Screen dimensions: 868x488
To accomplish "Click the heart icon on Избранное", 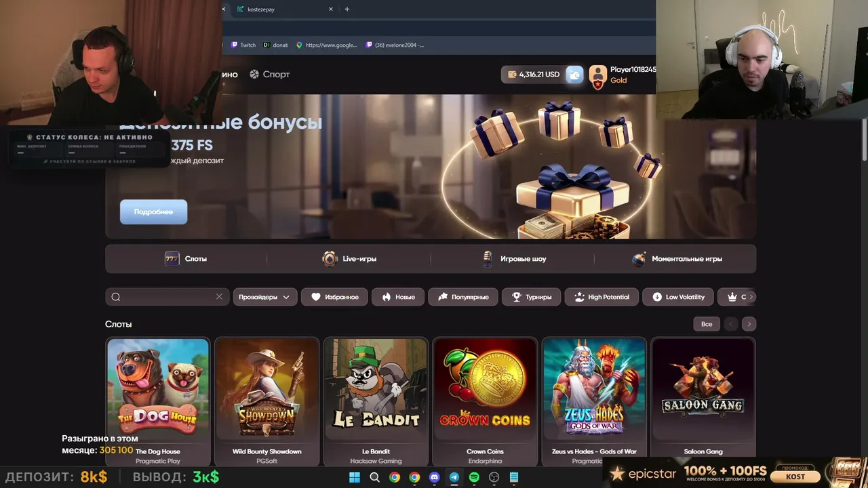I will coord(316,297).
